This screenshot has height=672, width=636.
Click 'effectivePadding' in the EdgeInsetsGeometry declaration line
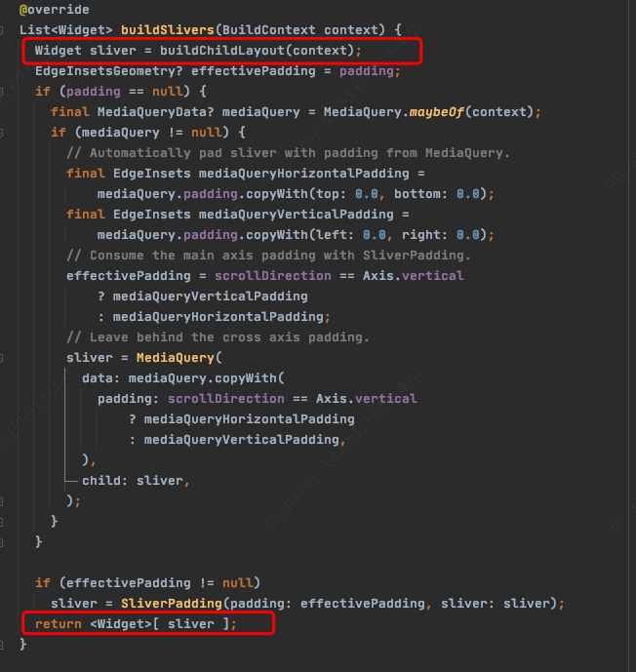click(x=254, y=71)
